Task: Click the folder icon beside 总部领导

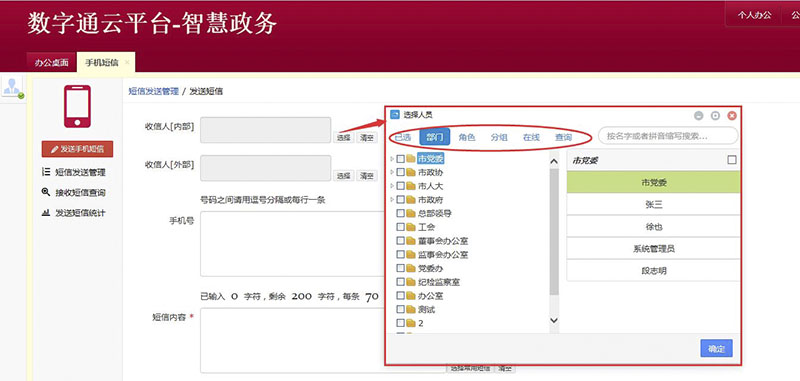Action: point(411,213)
